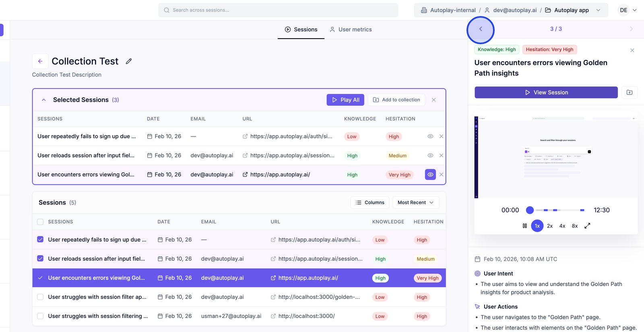The height and width of the screenshot is (332, 644).
Task: Click the Play All button
Action: pos(345,100)
